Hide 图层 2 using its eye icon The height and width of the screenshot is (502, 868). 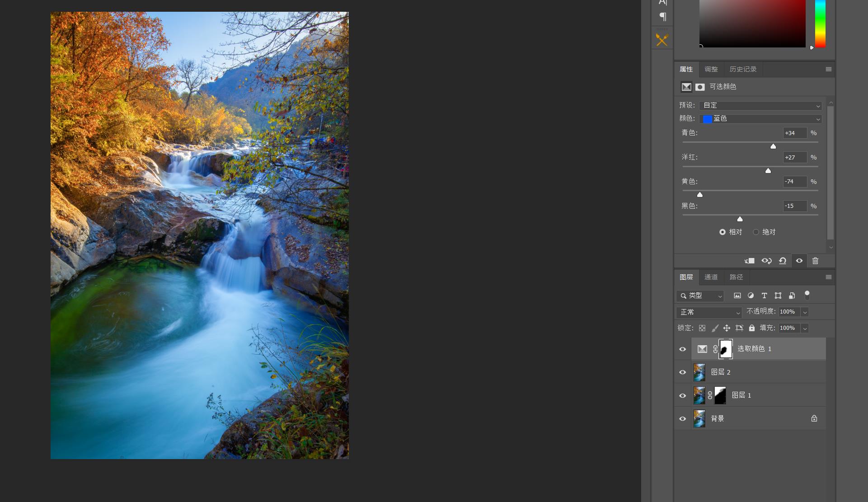click(683, 372)
